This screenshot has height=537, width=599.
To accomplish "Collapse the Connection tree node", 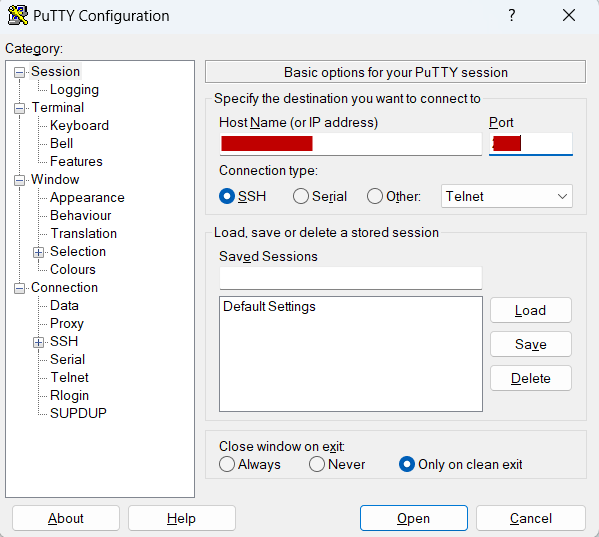I will [19, 288].
